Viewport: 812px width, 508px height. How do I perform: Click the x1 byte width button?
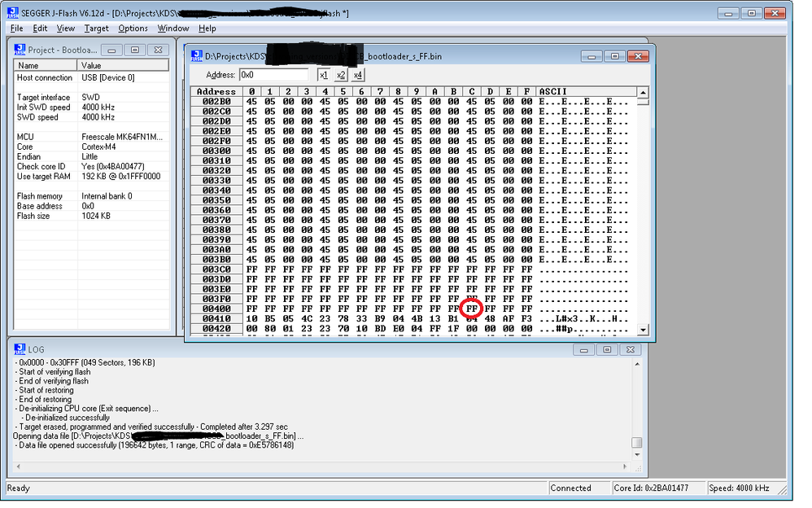[x=323, y=75]
